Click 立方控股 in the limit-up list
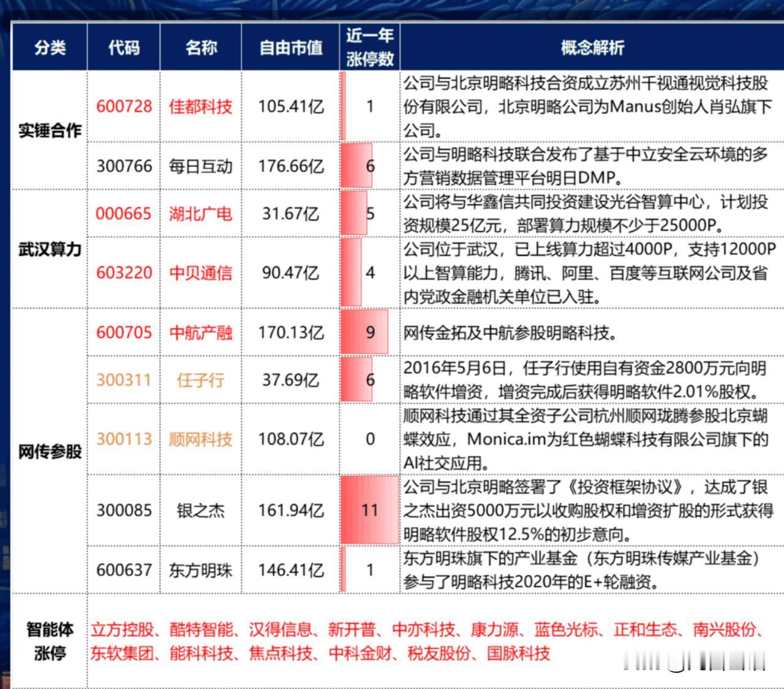This screenshot has width=784, height=689. 123,630
